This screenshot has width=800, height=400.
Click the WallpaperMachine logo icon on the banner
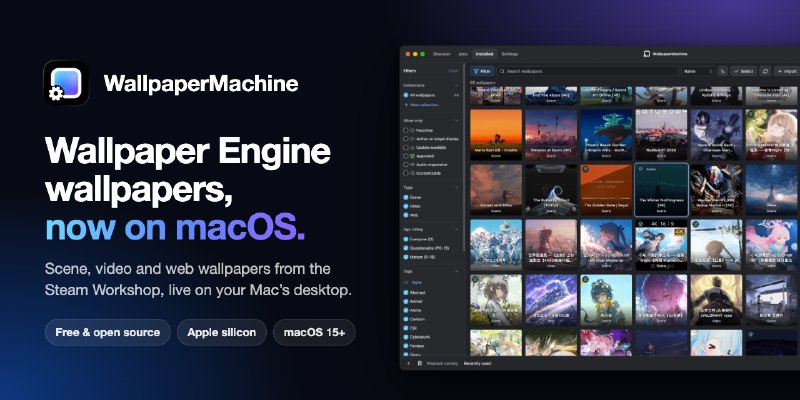[x=66, y=83]
